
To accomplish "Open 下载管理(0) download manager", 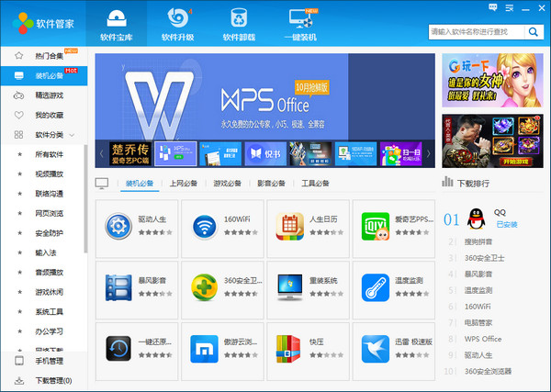I will (x=44, y=381).
